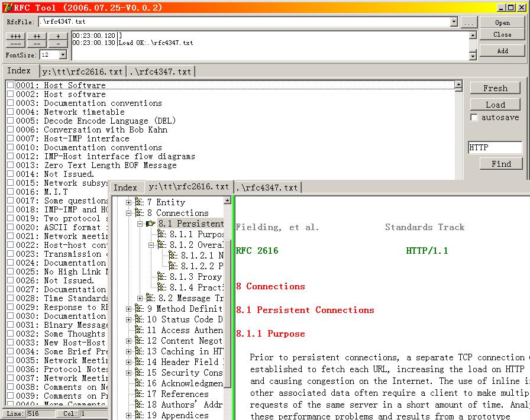Click the node icon beside 18 Authors' Addresses
Image resolution: width=530 pixels, height=420 pixels.
click(139, 405)
